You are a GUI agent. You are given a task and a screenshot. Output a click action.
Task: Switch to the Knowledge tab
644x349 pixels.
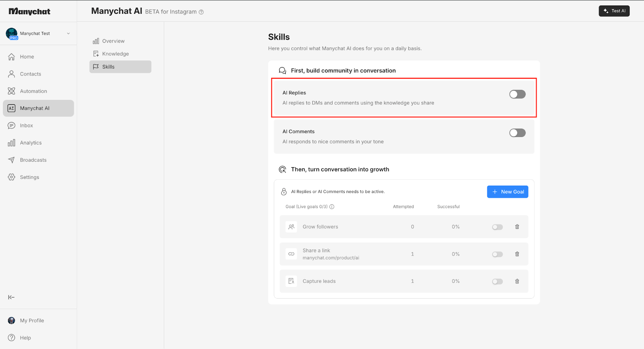coord(115,54)
